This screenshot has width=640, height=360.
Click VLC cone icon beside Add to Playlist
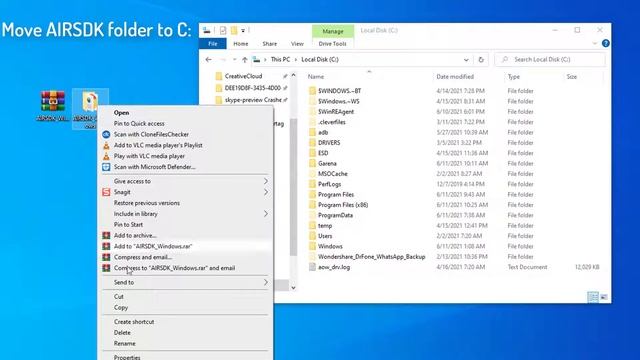(106, 145)
